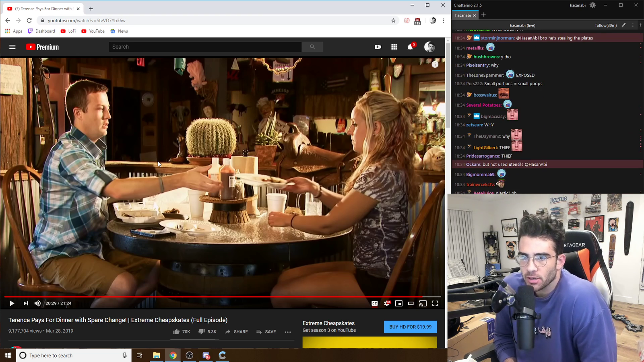The image size is (644, 362).
Task: Open Chatterino split options menu
Action: click(633, 25)
